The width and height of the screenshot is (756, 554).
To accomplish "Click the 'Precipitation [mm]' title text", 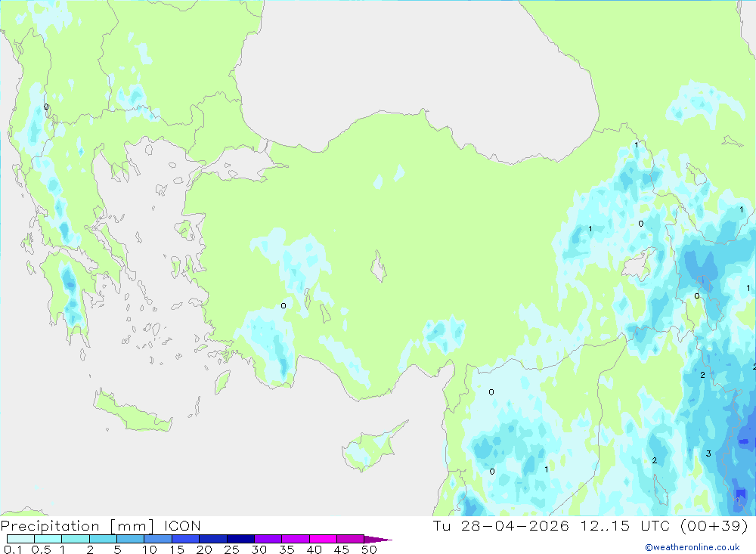I will point(77,526).
